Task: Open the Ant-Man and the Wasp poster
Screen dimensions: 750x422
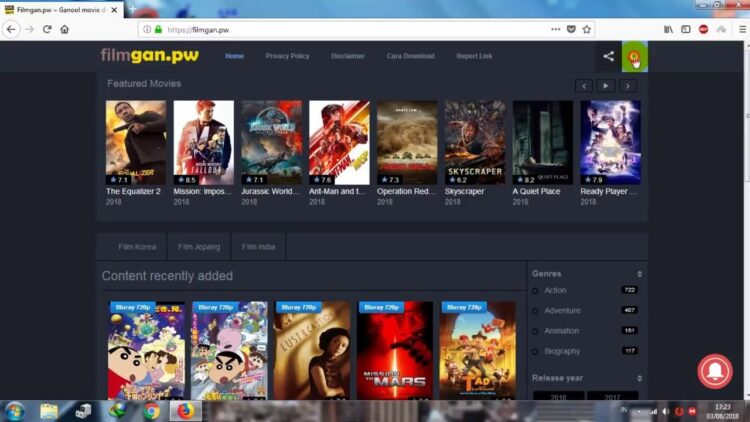Action: click(339, 143)
